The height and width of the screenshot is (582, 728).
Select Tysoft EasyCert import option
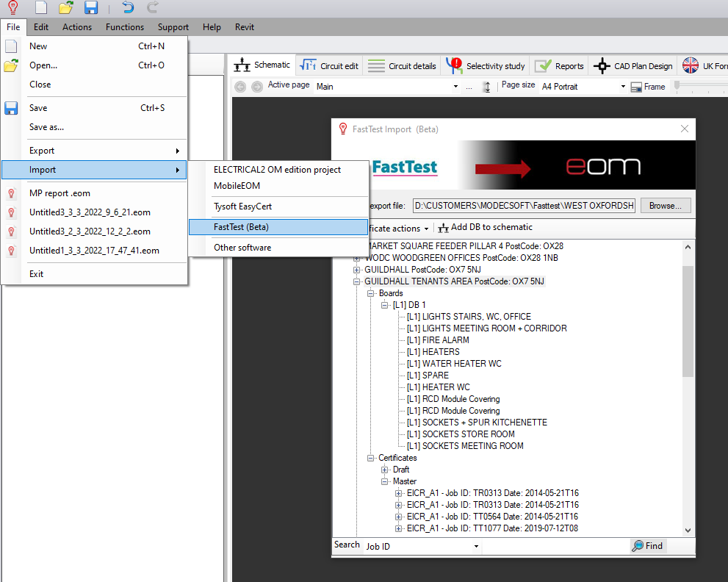278,206
